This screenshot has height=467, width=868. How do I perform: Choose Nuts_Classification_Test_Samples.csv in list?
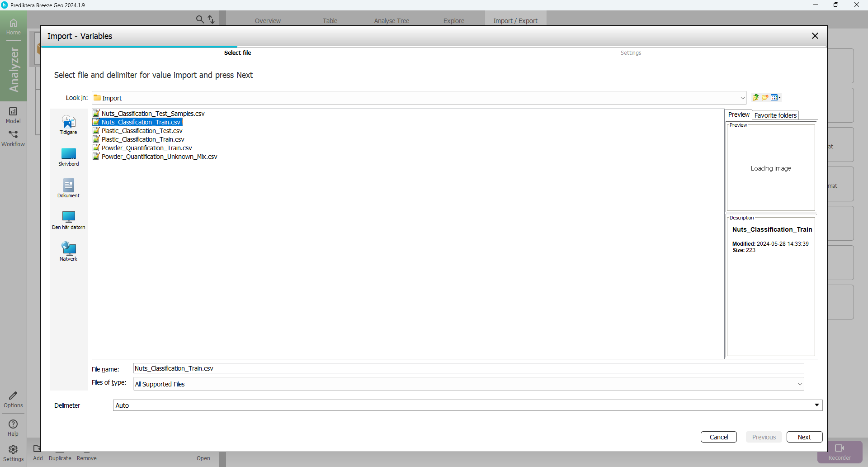point(153,114)
